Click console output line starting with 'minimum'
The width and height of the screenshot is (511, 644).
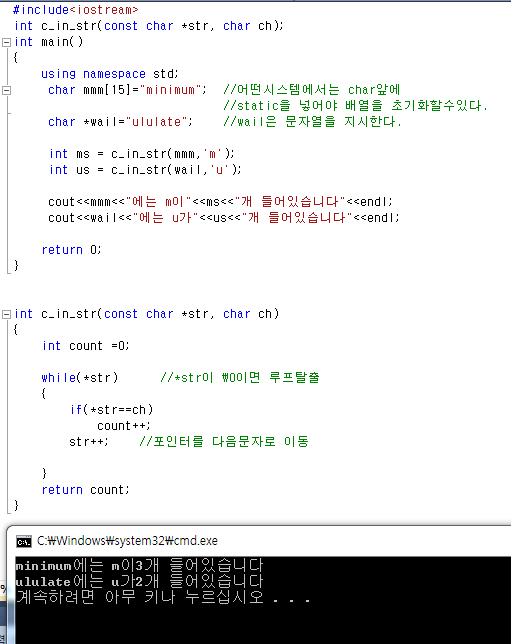(139, 566)
